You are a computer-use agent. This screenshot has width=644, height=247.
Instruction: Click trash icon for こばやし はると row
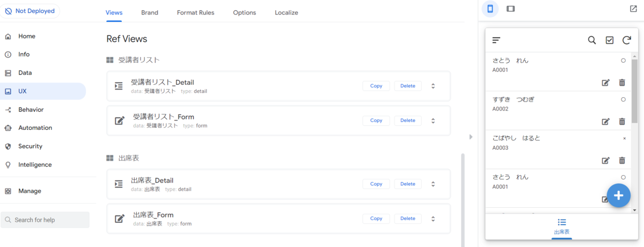622,160
